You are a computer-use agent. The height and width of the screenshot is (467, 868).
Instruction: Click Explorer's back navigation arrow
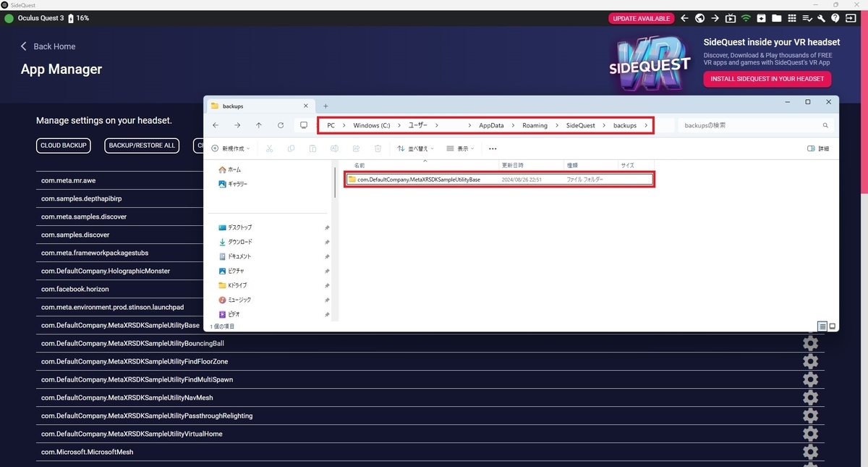216,125
